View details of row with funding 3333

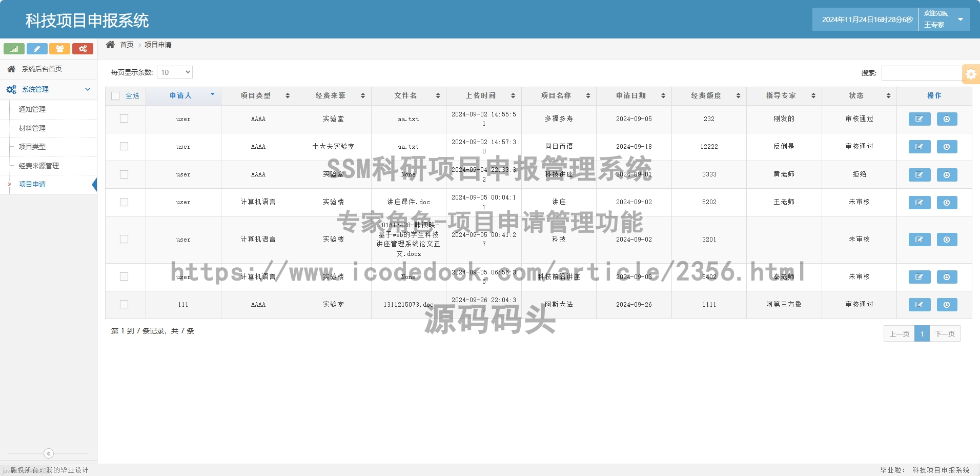point(947,175)
